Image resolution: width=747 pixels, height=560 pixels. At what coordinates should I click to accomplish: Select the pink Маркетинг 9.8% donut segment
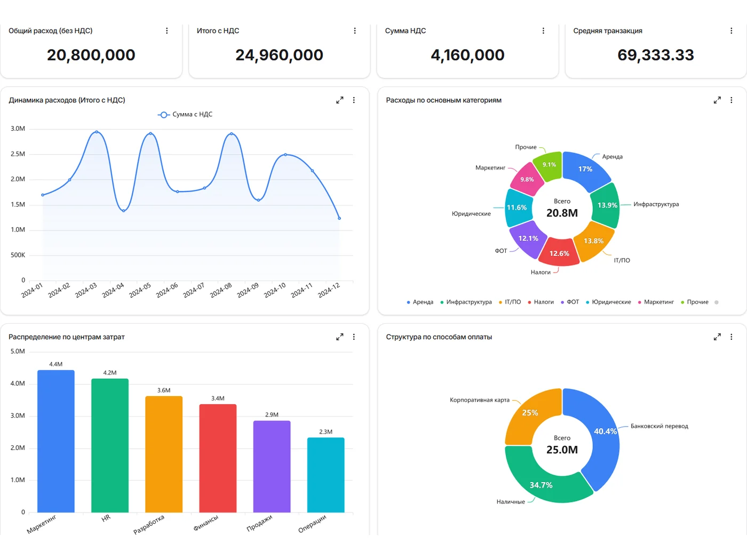527,180
